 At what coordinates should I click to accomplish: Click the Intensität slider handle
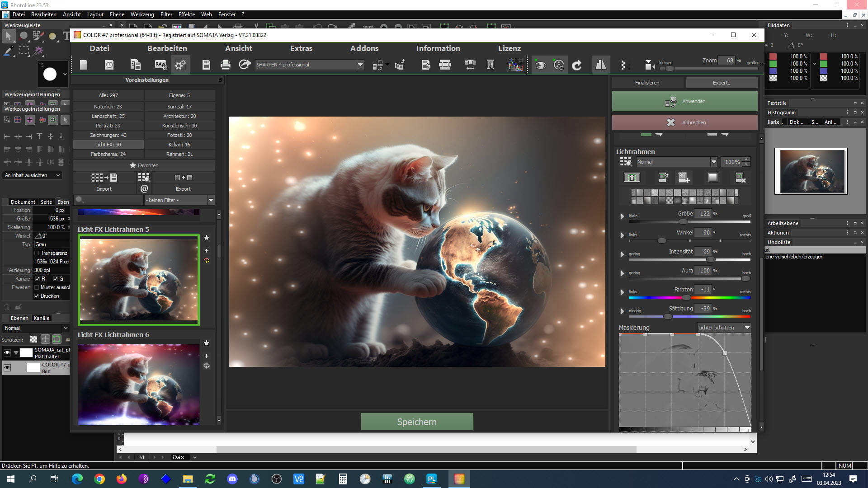tap(711, 260)
